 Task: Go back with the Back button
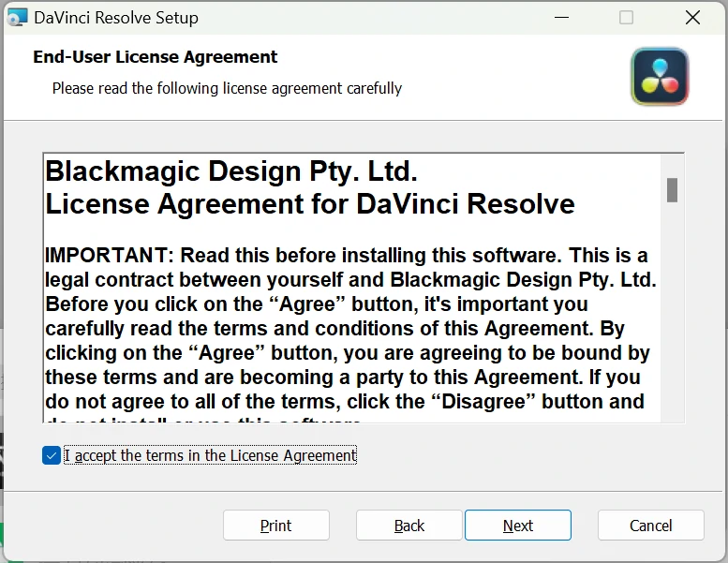point(409,526)
